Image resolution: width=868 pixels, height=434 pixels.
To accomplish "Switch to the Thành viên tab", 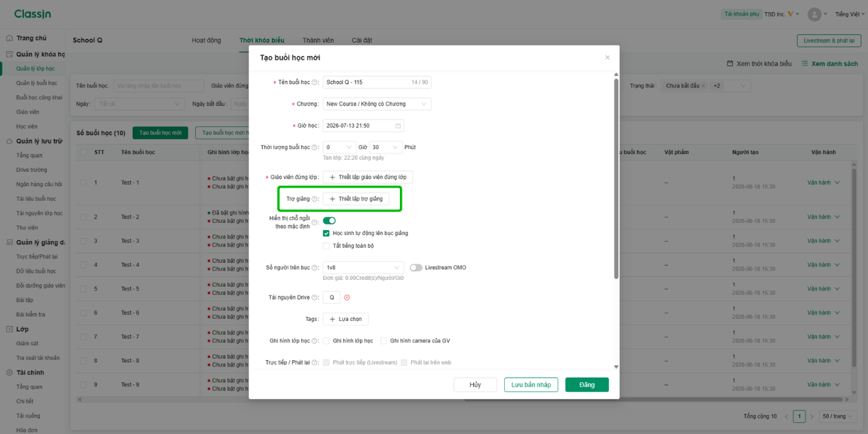I will (318, 40).
